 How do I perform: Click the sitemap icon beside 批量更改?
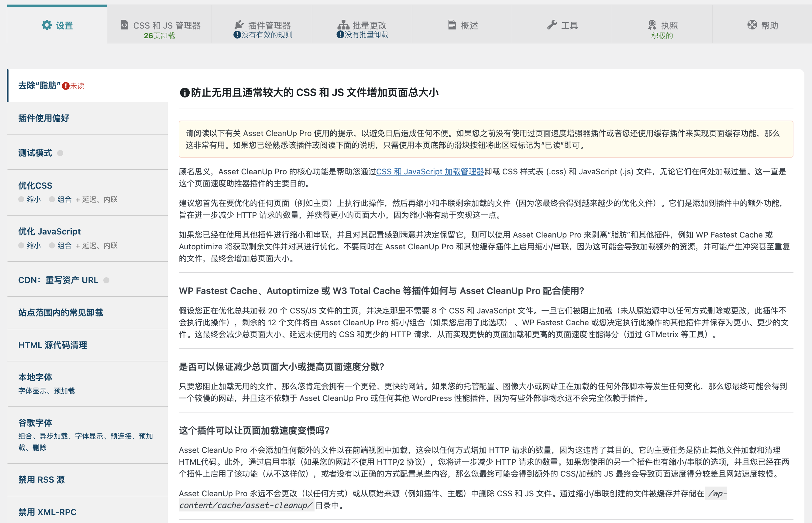coord(343,25)
